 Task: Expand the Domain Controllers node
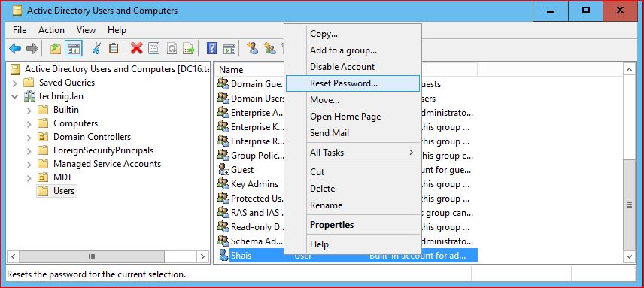[x=29, y=138]
